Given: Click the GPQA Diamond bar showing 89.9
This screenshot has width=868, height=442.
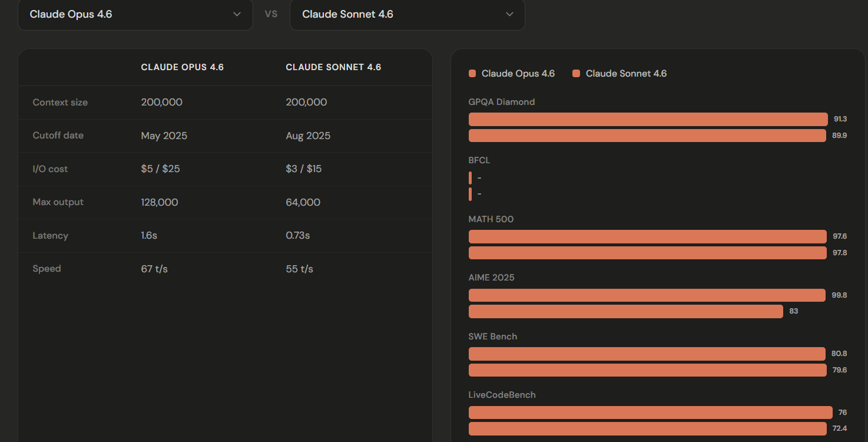Looking at the screenshot, I should click(648, 136).
